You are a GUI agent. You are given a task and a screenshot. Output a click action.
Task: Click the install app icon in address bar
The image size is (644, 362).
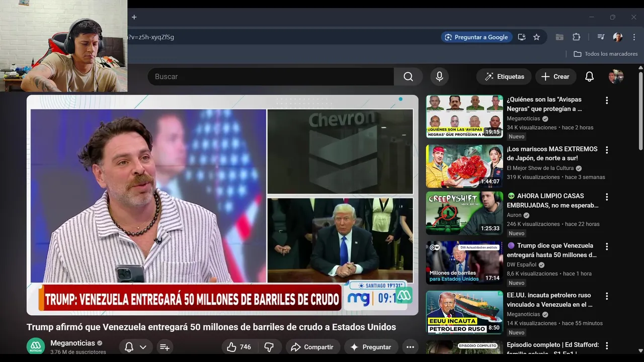point(522,37)
